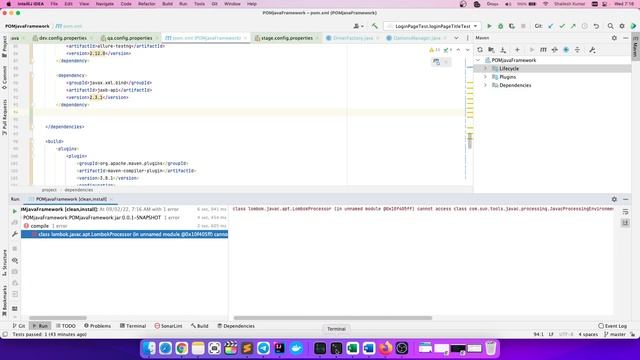Viewport: 640px width, 360px height.
Task: Open the Refactor menu
Action: (147, 4)
